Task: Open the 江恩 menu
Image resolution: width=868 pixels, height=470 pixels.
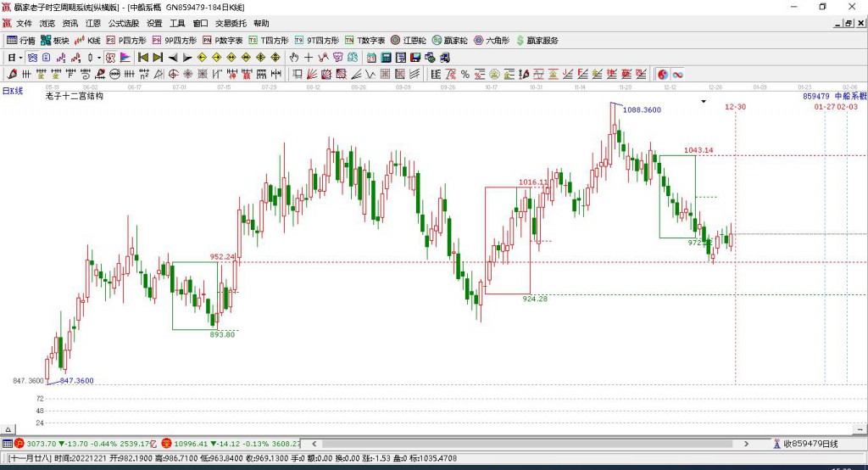Action: [93, 23]
